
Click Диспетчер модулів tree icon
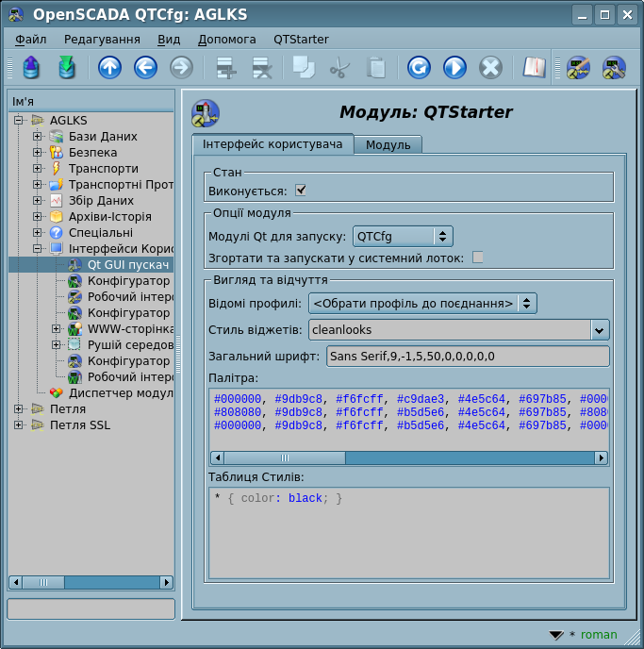click(x=57, y=392)
